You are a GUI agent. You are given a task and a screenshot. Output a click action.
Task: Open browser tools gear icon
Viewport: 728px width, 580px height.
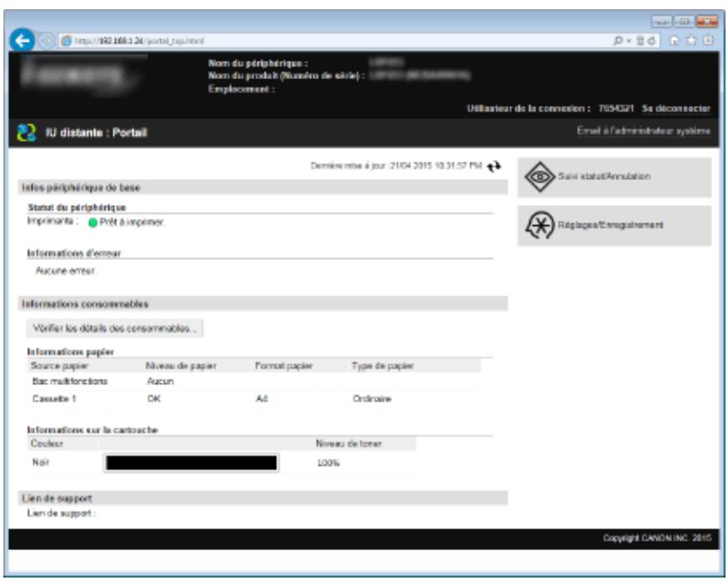coord(709,41)
